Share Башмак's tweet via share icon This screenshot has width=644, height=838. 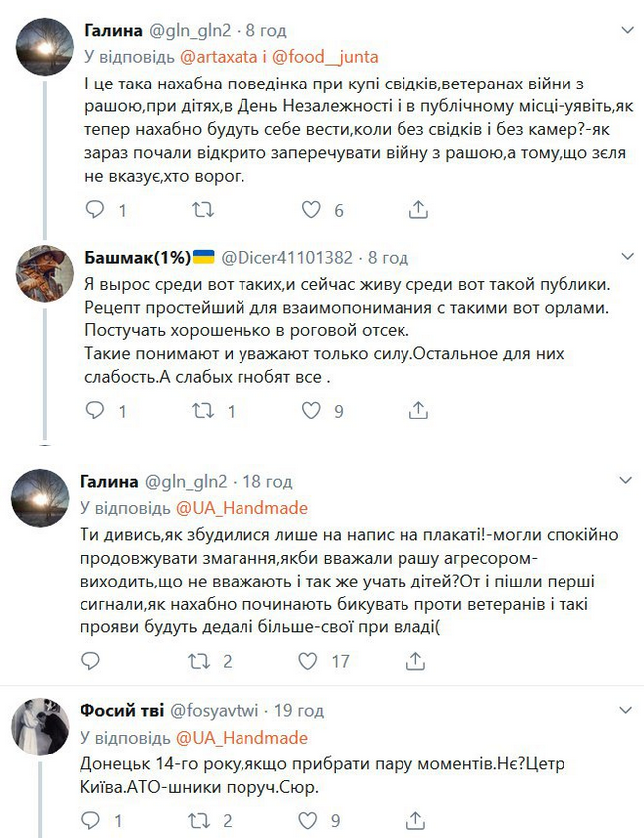[x=418, y=411]
